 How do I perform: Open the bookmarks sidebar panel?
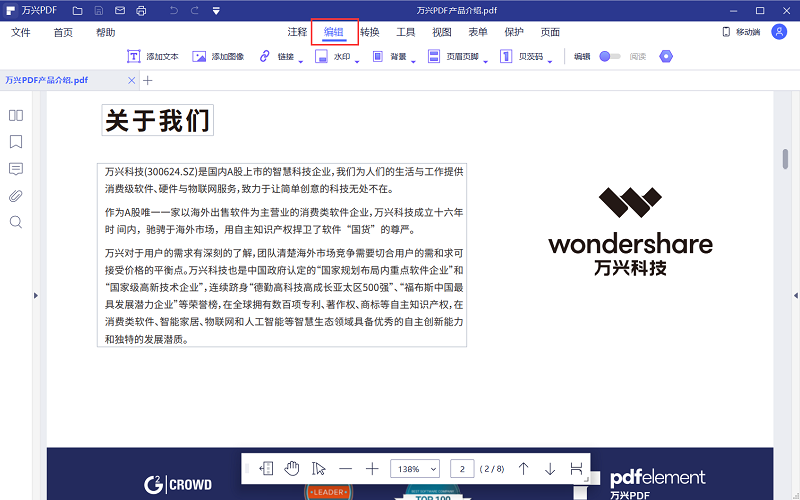pyautogui.click(x=16, y=141)
